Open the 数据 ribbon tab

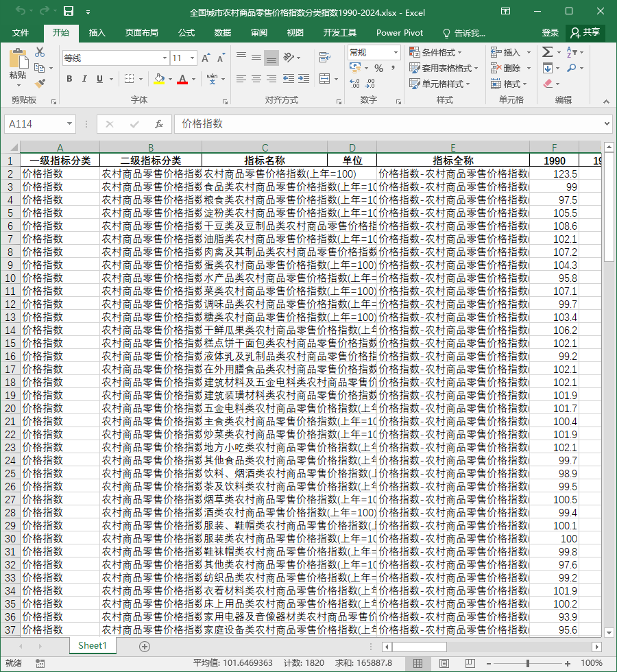pos(223,33)
